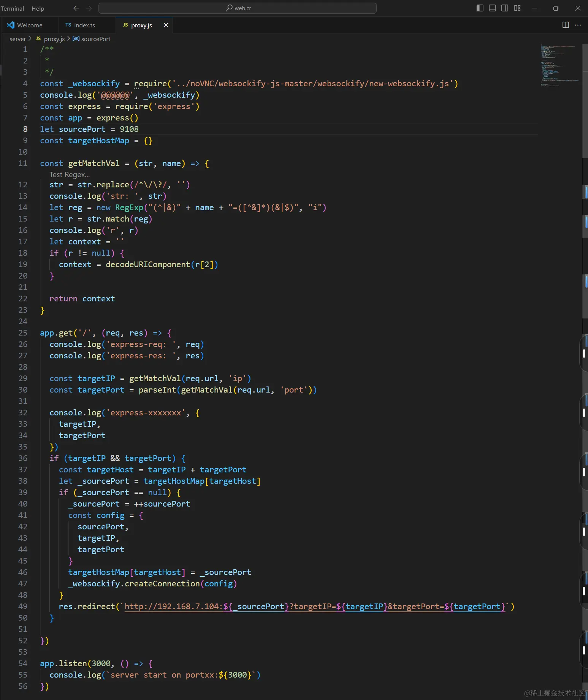Click the TS icon on index.ts tab
The image size is (588, 700).
point(68,25)
